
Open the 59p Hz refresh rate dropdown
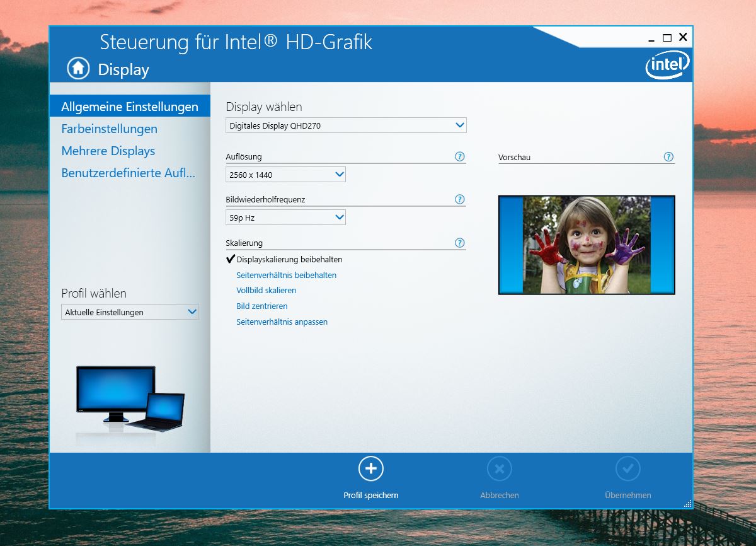[285, 218]
